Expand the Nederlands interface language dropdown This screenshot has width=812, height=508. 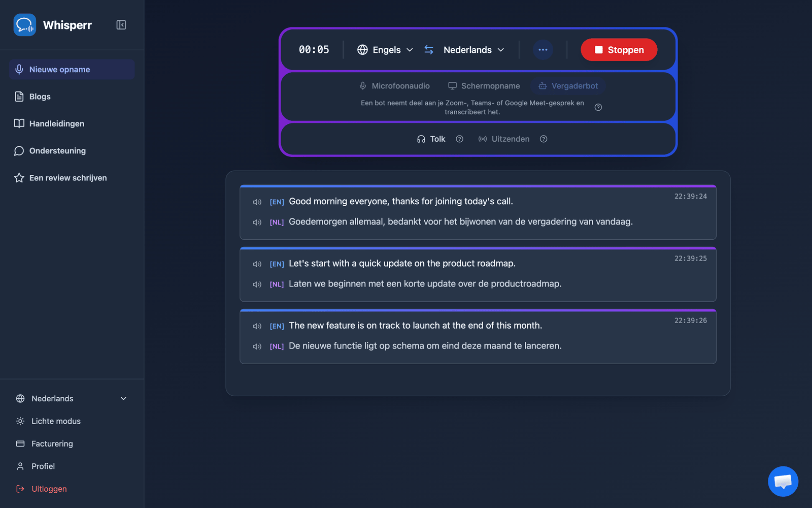pyautogui.click(x=72, y=399)
